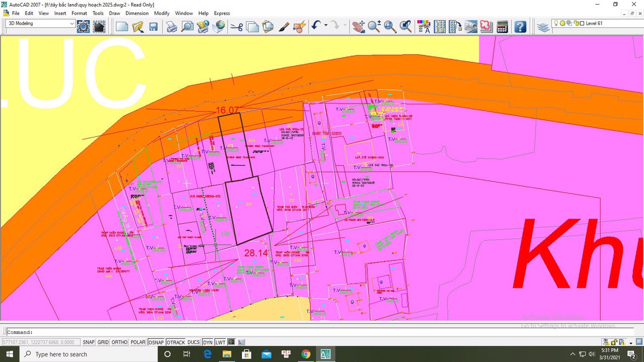
Task: Enable GRID display toggle
Action: click(103, 342)
